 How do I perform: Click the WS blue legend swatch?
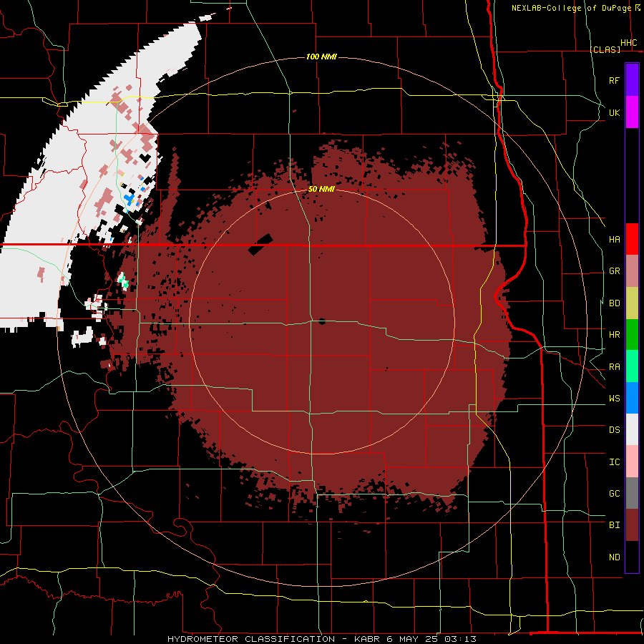[x=632, y=398]
